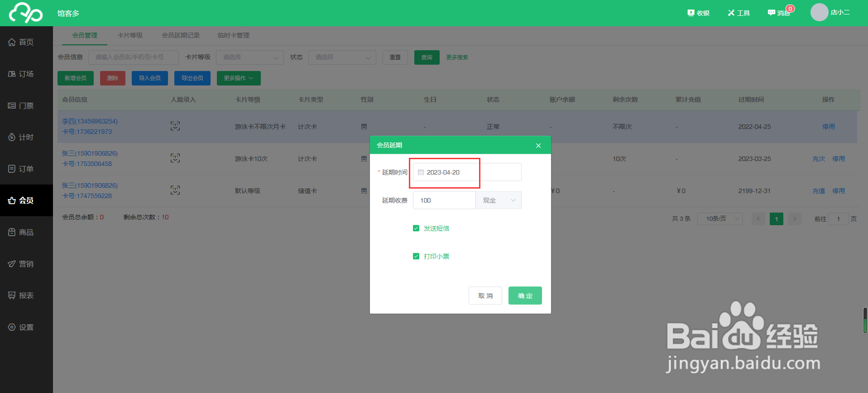
Task: Click red 删除 button
Action: pyautogui.click(x=113, y=78)
